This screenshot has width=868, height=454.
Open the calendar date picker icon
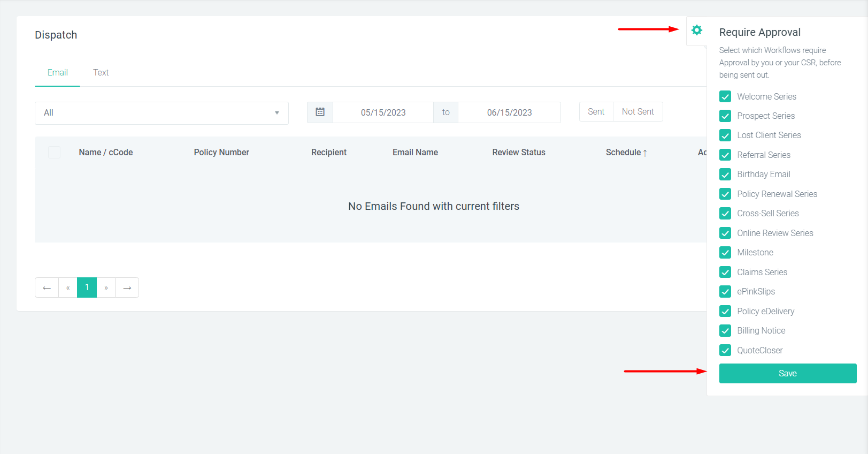pos(320,112)
